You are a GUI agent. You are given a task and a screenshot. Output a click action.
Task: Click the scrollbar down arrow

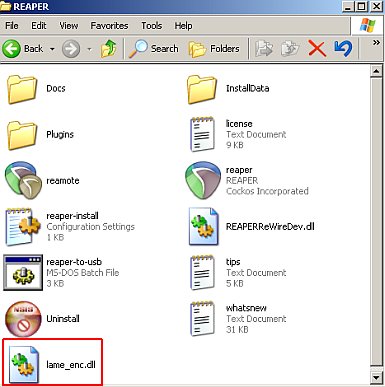376,378
